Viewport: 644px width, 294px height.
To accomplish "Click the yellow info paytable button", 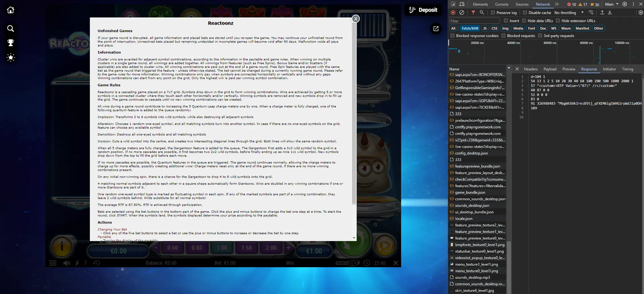I will (62, 247).
